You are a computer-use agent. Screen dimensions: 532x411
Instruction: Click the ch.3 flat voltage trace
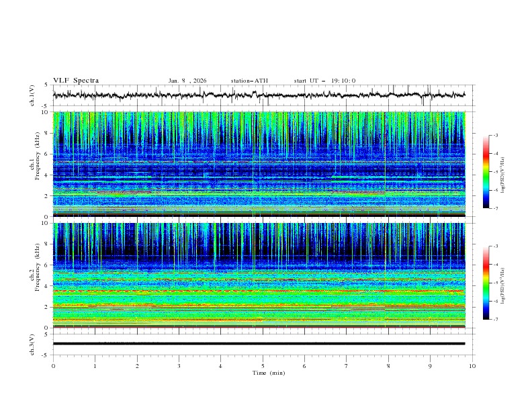[x=259, y=344]
